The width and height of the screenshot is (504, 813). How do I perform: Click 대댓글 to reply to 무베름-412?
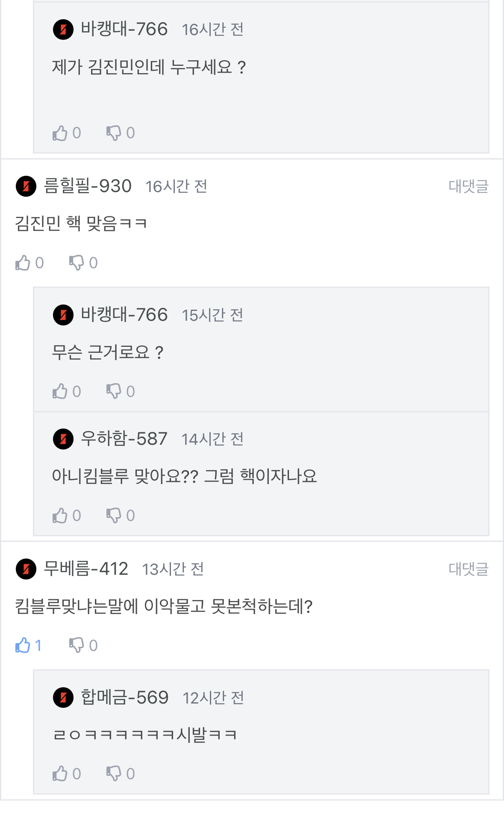click(468, 569)
